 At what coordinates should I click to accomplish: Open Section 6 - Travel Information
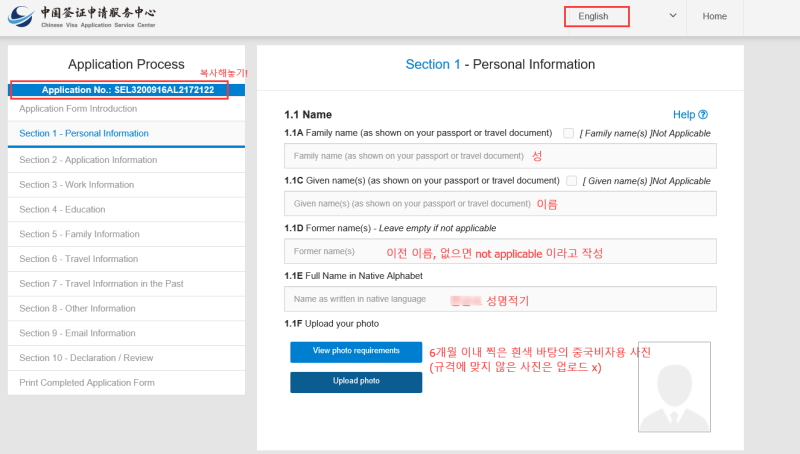[x=127, y=259]
